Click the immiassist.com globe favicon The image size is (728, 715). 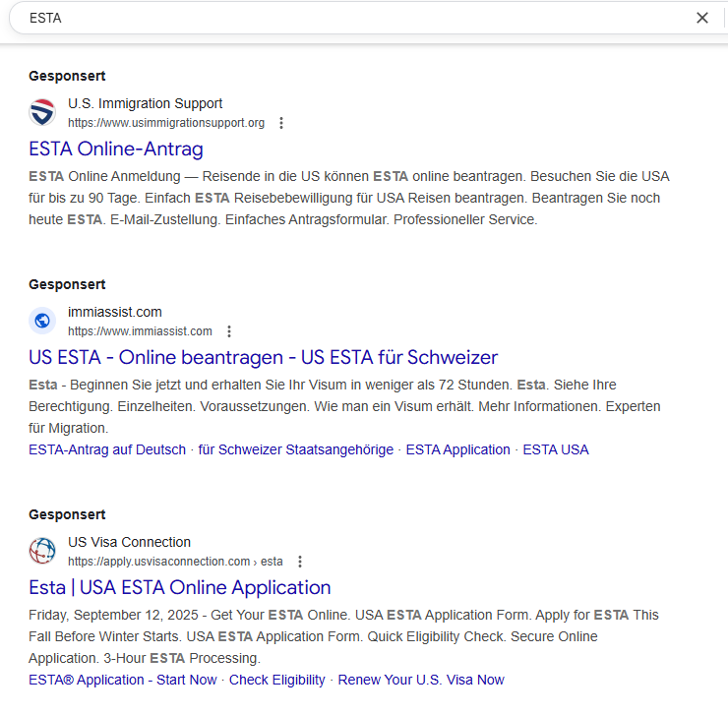click(42, 321)
